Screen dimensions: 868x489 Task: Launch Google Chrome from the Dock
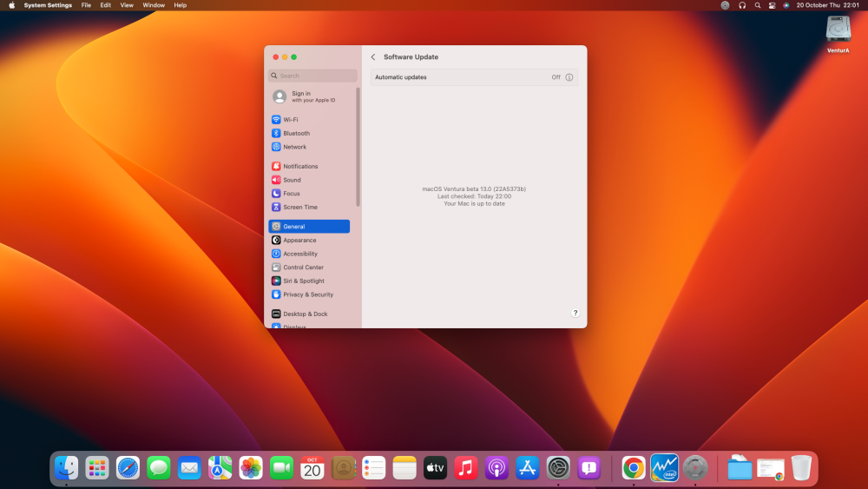pos(634,468)
